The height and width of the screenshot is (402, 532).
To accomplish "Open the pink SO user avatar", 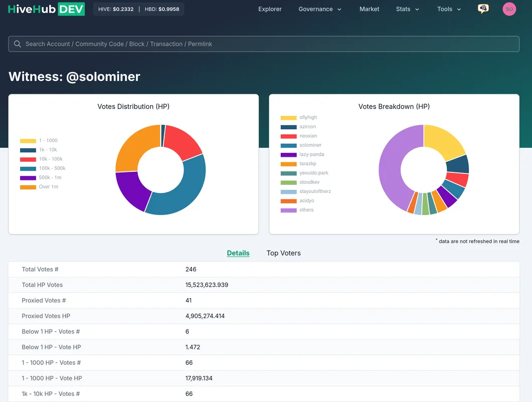I will [x=509, y=9].
